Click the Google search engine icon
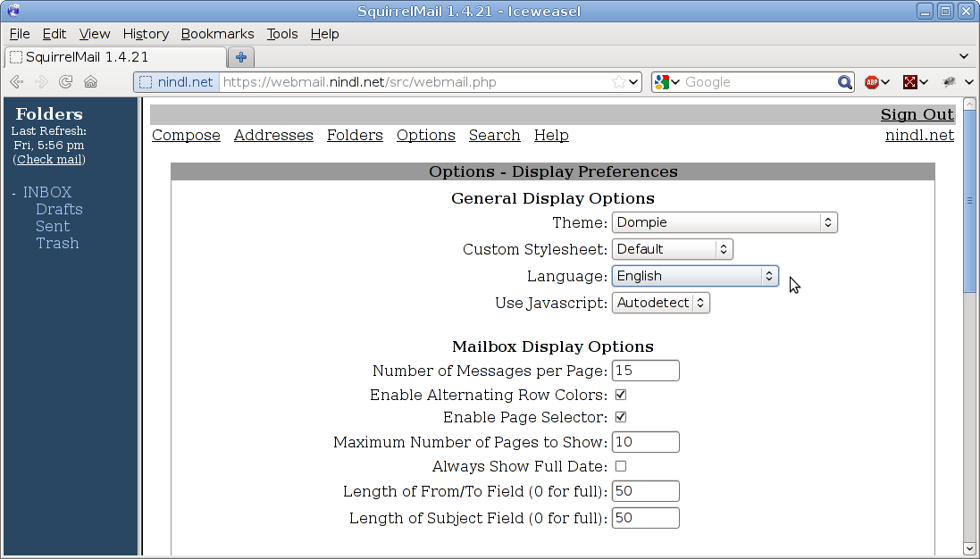The image size is (980, 559). 661,82
